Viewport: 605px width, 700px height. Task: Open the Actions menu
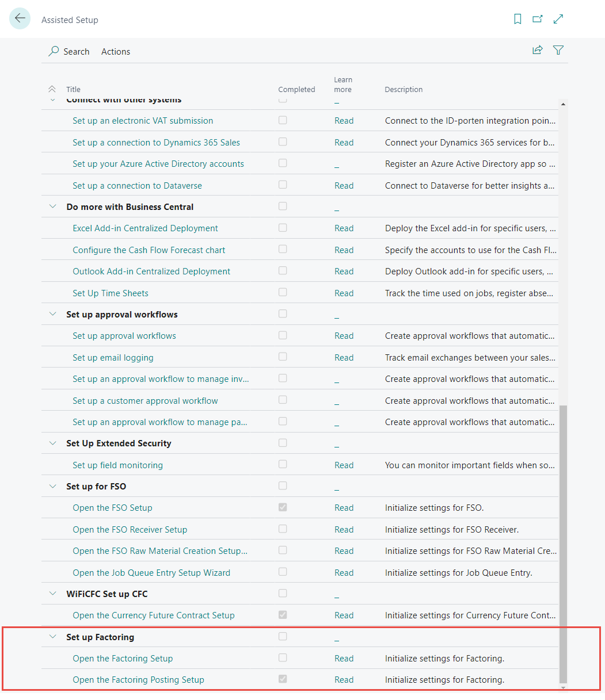click(x=116, y=52)
